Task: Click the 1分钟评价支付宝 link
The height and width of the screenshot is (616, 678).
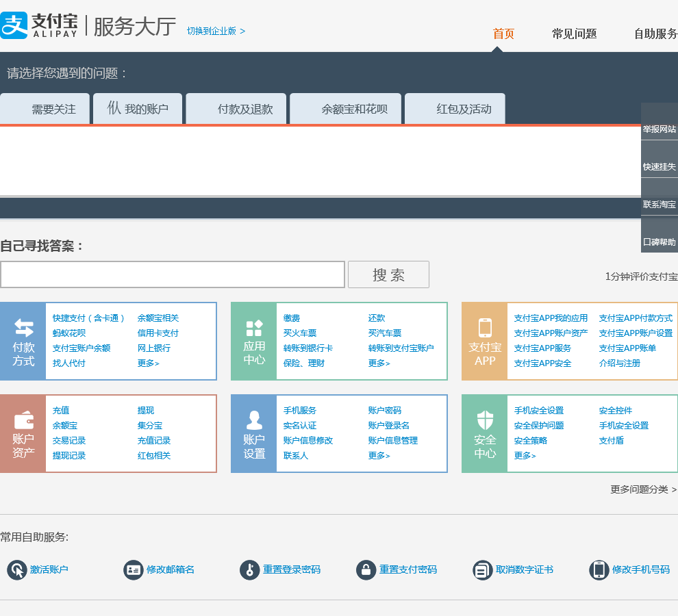Action: point(641,277)
